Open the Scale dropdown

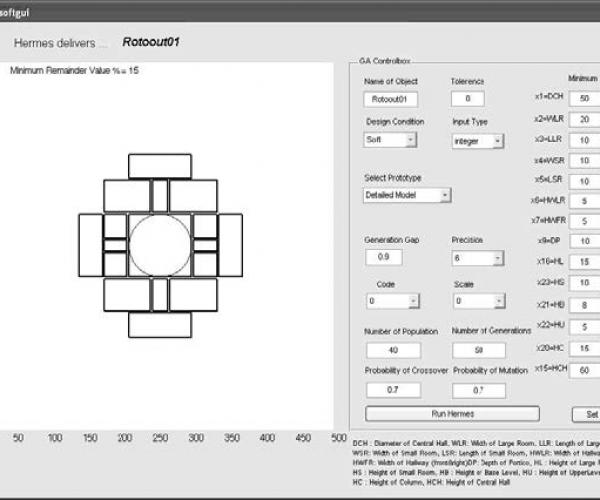pyautogui.click(x=479, y=301)
